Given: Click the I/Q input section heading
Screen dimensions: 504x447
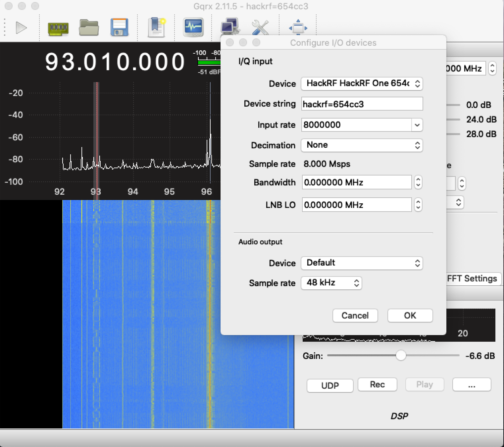Looking at the screenshot, I should pyautogui.click(x=255, y=61).
